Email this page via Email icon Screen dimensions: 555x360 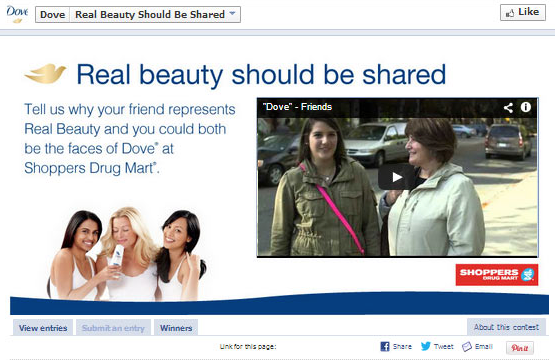477,346
